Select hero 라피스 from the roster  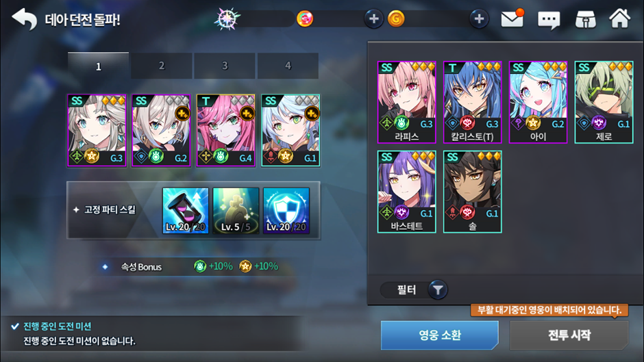click(406, 102)
